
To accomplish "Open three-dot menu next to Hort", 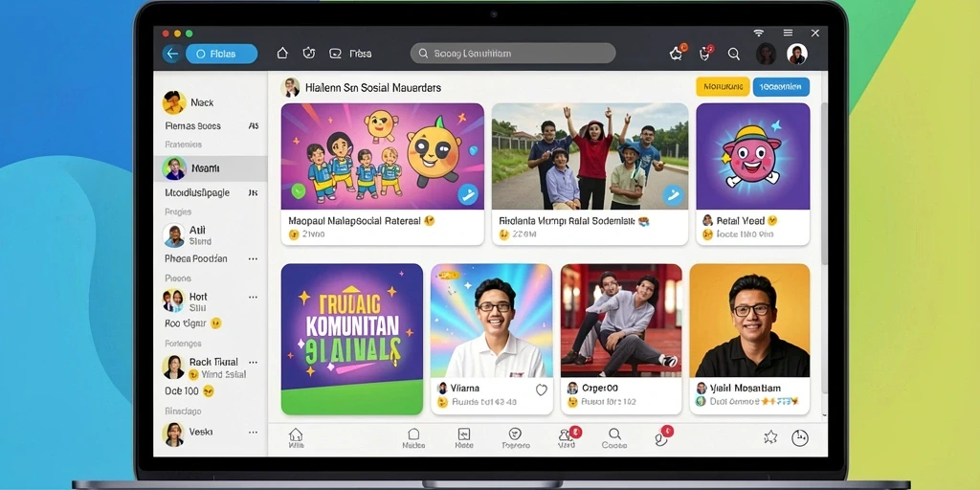I will tap(253, 298).
